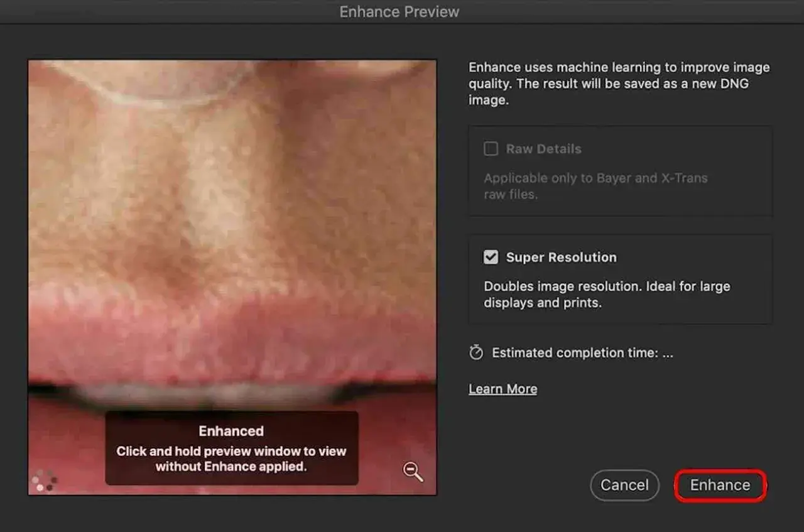The image size is (804, 532).
Task: Open the Learn More link
Action: 503,389
